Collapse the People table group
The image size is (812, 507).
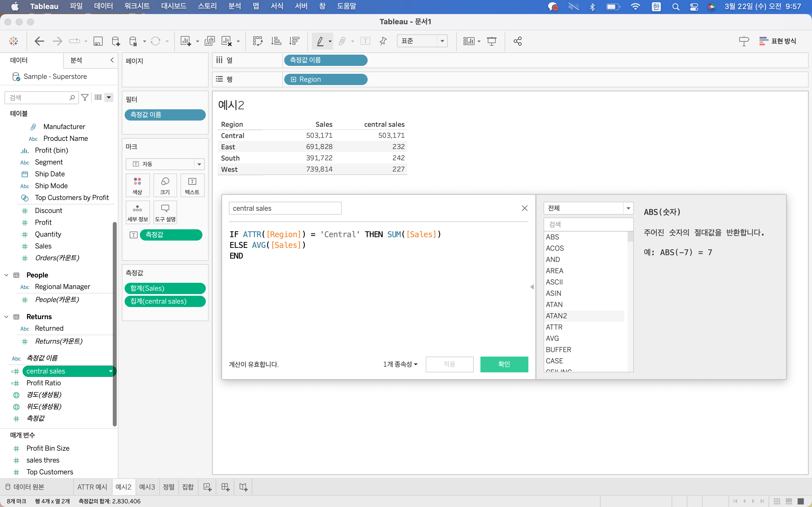(x=6, y=275)
